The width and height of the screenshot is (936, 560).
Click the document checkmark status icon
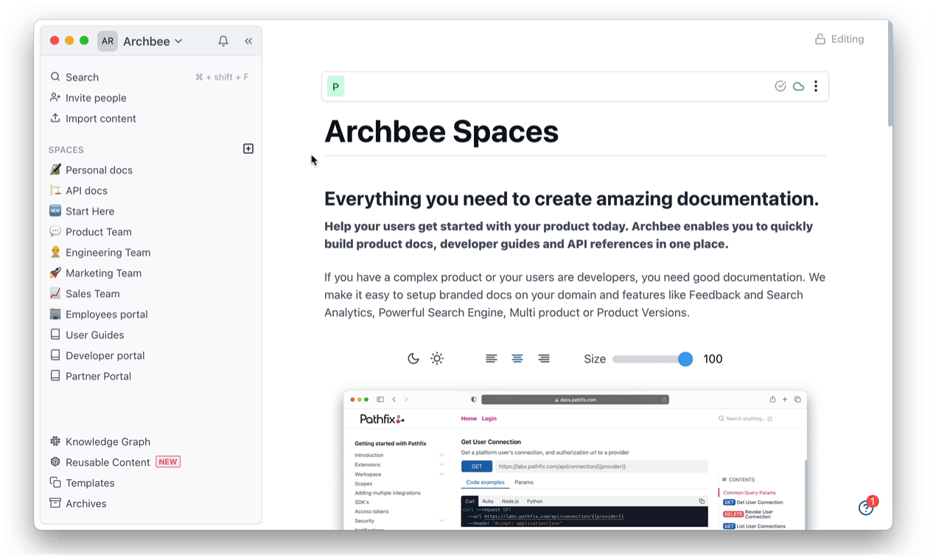click(780, 86)
